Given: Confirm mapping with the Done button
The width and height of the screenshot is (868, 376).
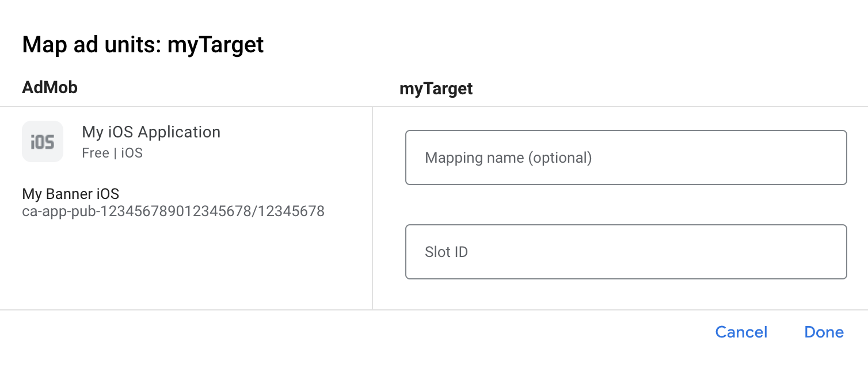Looking at the screenshot, I should (x=824, y=332).
